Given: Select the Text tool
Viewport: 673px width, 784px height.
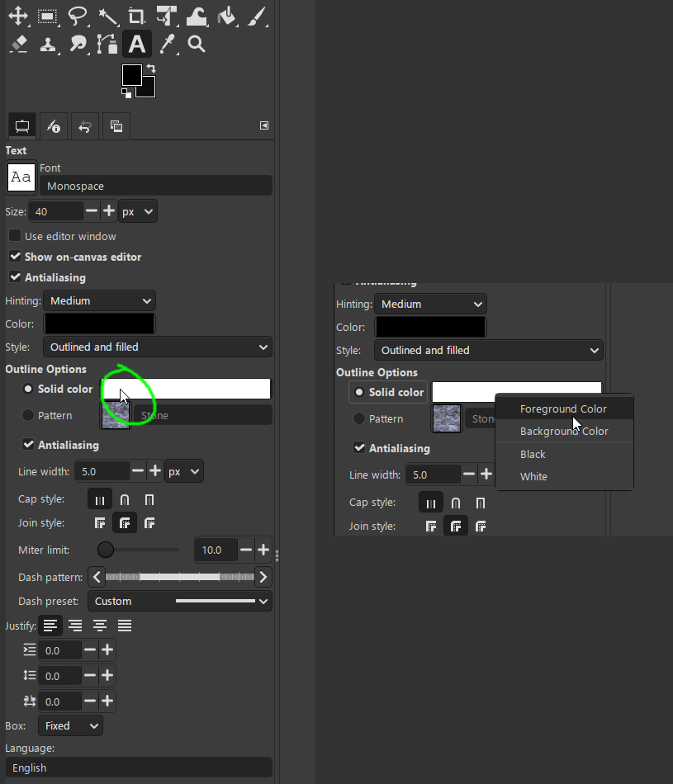Looking at the screenshot, I should [x=136, y=44].
